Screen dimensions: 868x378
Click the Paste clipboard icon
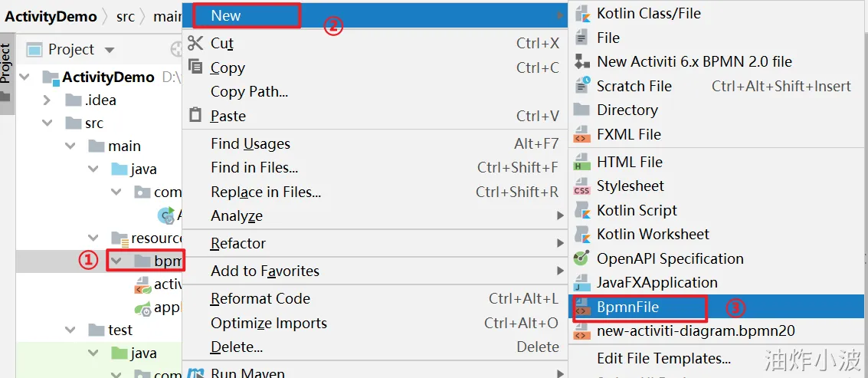[195, 116]
